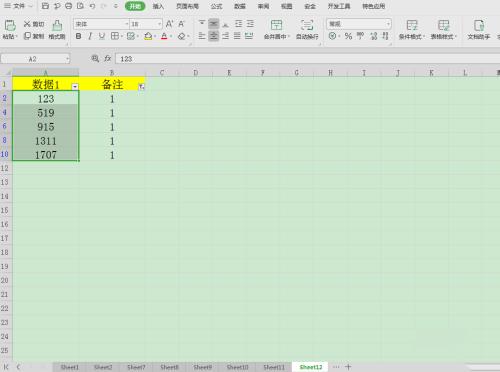The image size is (500, 372).
Task: Switch to the 公式 Formulas tab
Action: (x=216, y=6)
